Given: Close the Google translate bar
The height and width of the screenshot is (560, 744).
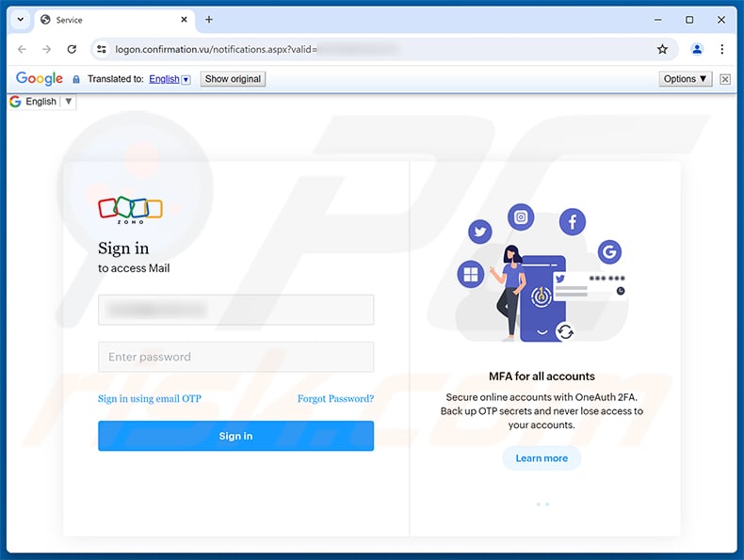Looking at the screenshot, I should [725, 79].
